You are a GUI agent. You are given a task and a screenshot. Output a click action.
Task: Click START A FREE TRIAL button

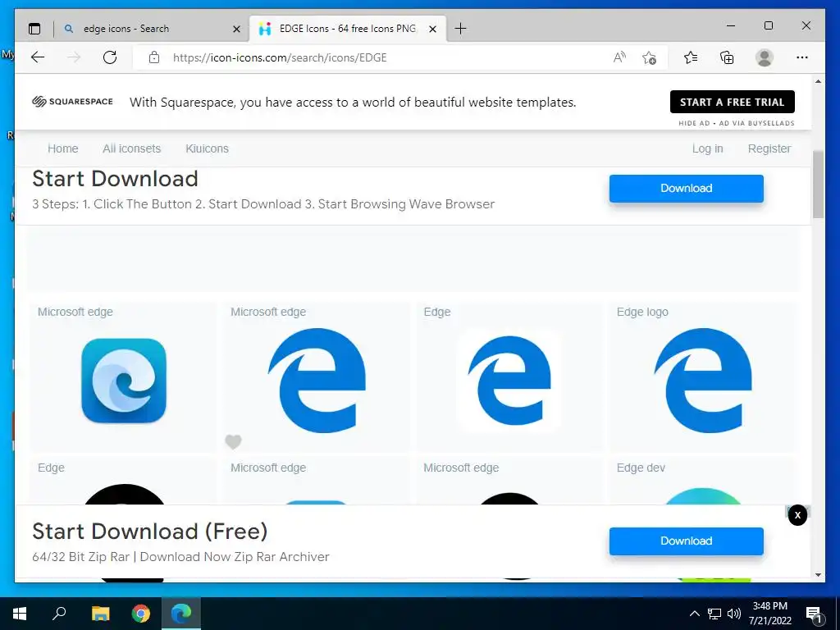pos(733,102)
